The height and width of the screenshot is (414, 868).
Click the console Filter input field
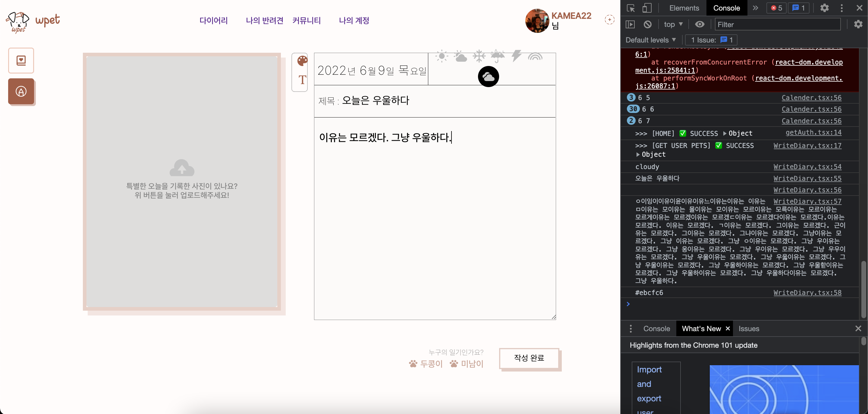click(x=777, y=25)
